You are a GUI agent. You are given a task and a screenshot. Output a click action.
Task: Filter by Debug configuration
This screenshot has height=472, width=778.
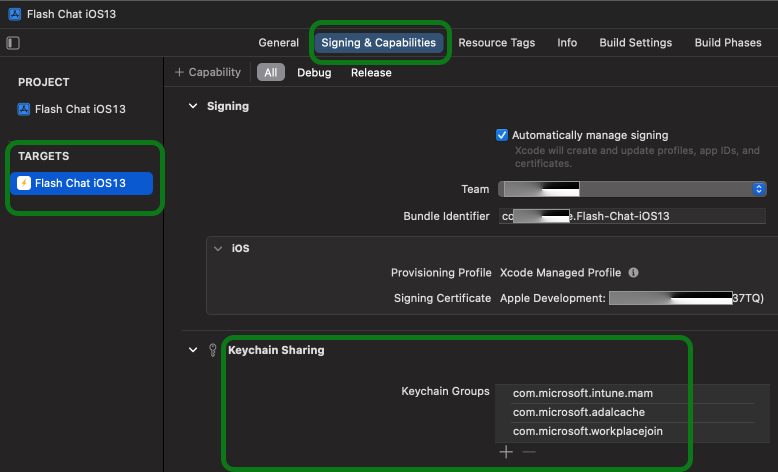pos(314,72)
